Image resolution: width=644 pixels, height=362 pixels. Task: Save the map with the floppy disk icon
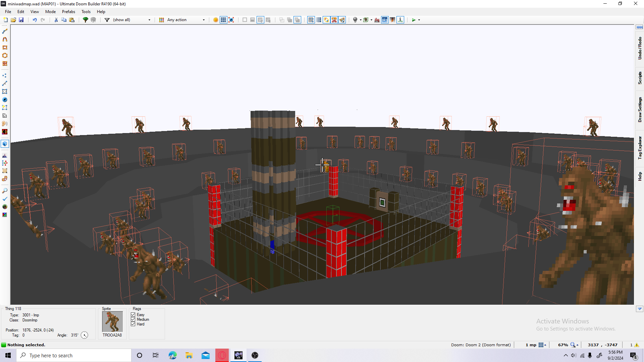click(21, 20)
